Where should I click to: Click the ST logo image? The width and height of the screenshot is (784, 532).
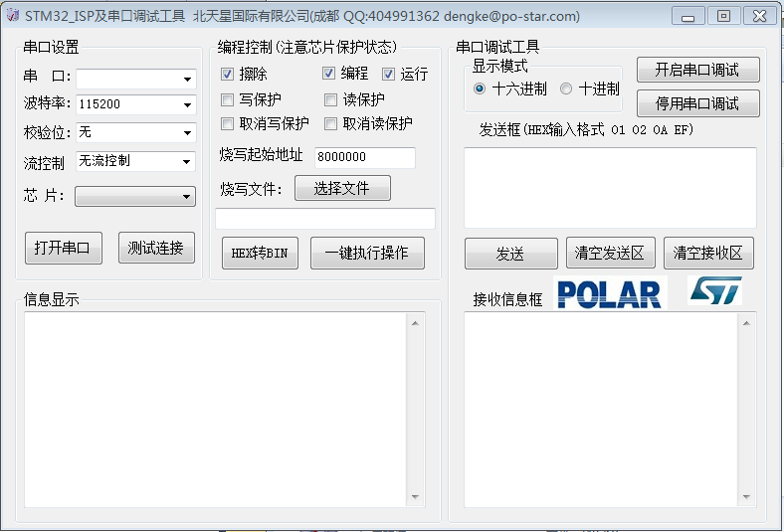coord(715,290)
